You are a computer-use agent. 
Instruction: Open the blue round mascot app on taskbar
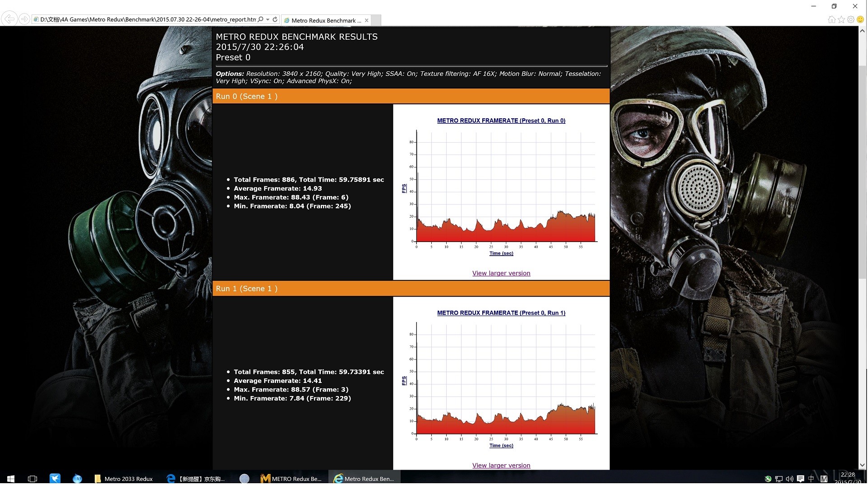77,479
